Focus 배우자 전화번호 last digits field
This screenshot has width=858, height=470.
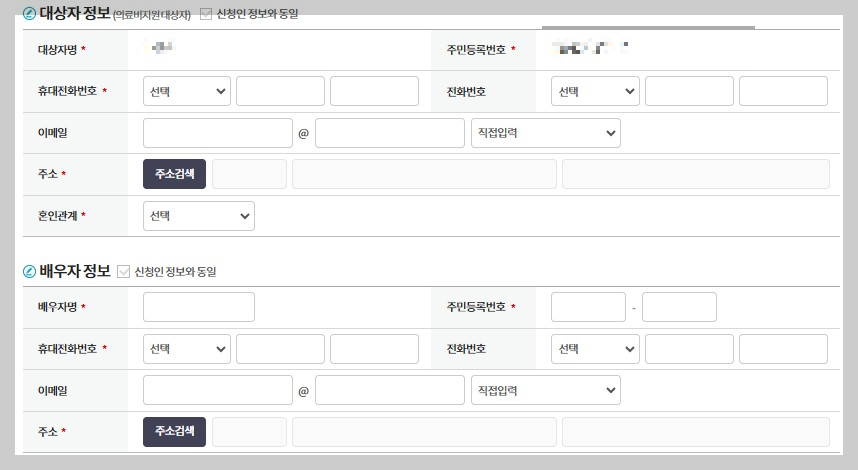click(x=783, y=349)
